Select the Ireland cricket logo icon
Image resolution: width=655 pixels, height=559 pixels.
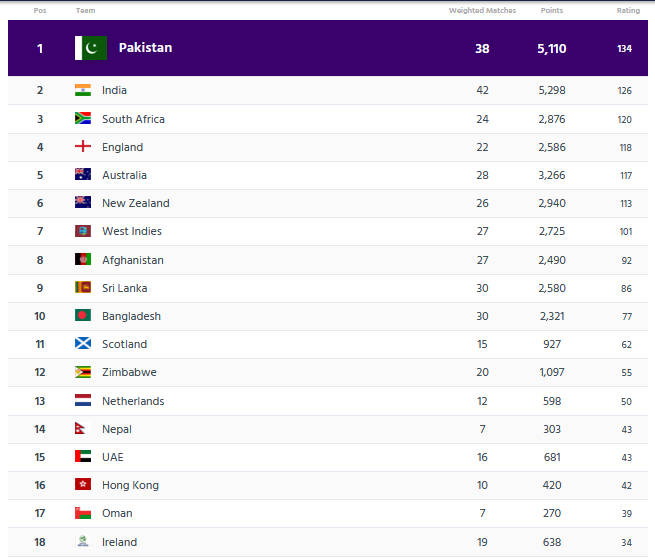83,541
